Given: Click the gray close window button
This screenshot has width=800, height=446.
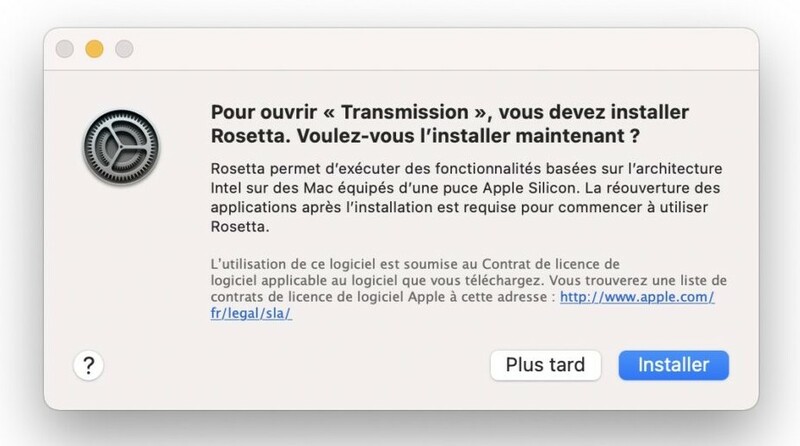Looking at the screenshot, I should click(66, 49).
